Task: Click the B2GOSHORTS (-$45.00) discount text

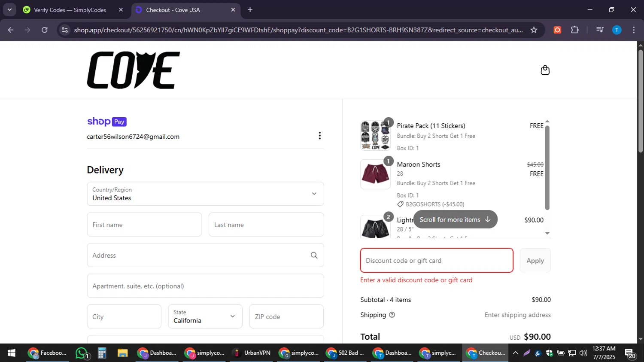Action: (x=435, y=204)
